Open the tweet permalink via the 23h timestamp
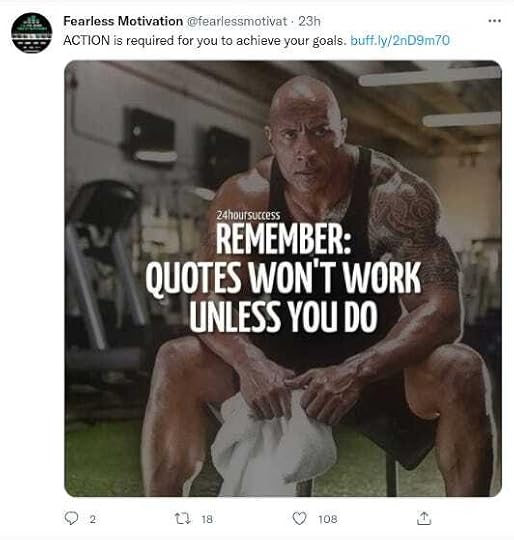This screenshot has height=540, width=514. click(x=309, y=21)
